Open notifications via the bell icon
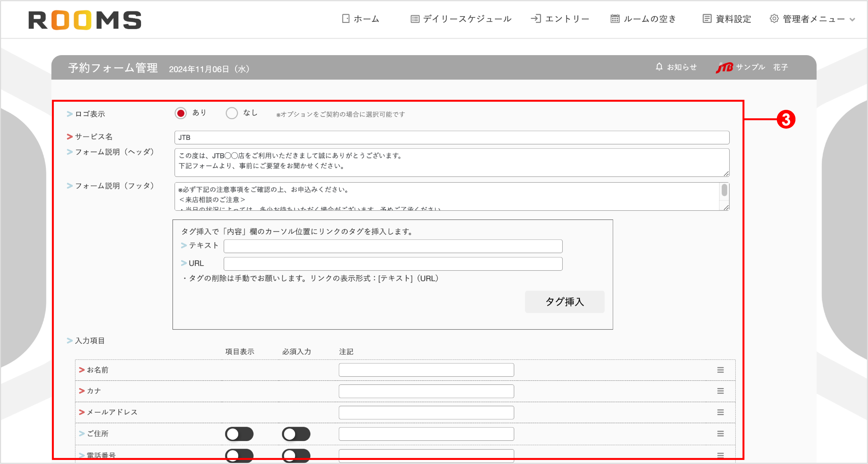The image size is (868, 464). (659, 67)
